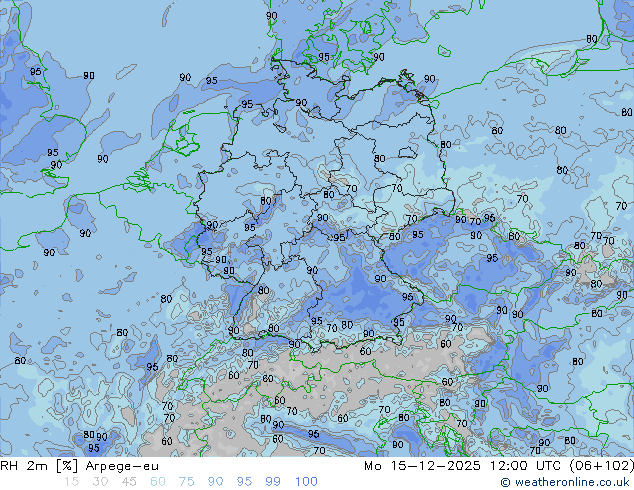Image resolution: width=634 pixels, height=490 pixels.
Task: Select the 100 legend value
Action: (306, 482)
